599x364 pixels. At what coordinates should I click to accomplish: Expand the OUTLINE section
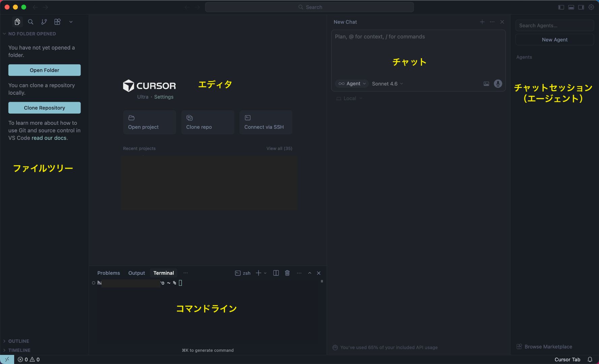pyautogui.click(x=19, y=341)
